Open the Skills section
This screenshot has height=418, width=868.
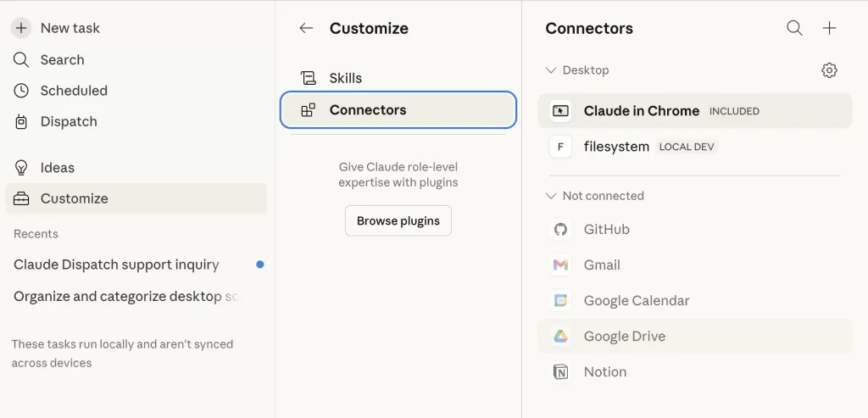coord(345,78)
